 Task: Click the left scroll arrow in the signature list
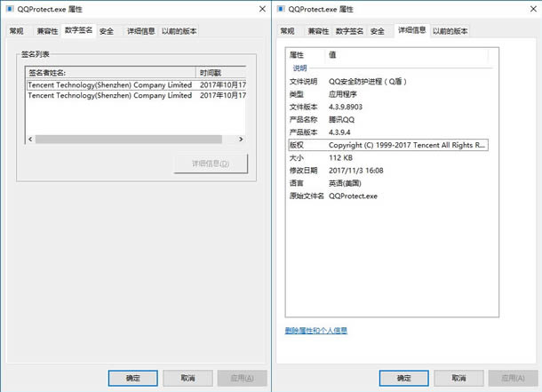(30, 140)
